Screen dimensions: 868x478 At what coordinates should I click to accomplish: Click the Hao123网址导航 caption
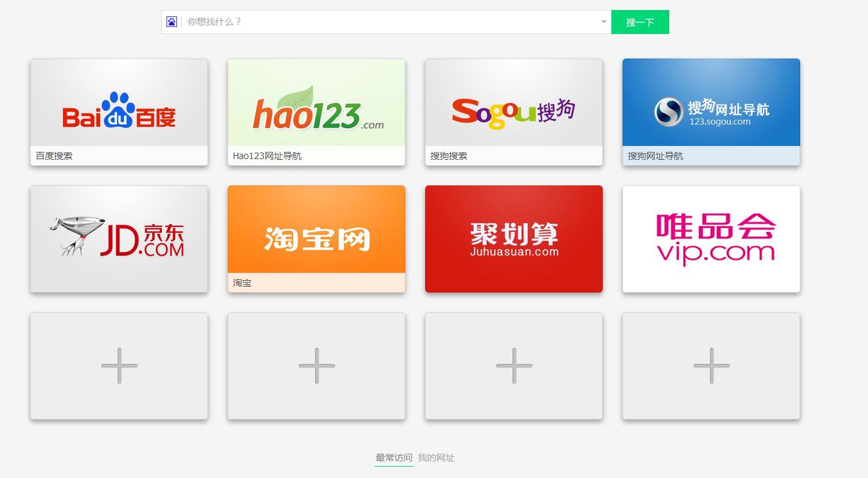(267, 156)
